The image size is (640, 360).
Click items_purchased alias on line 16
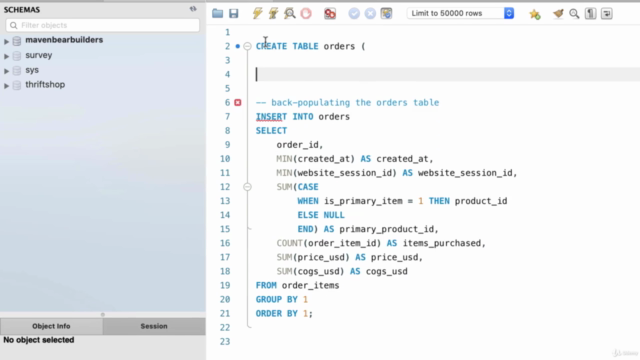pos(442,243)
